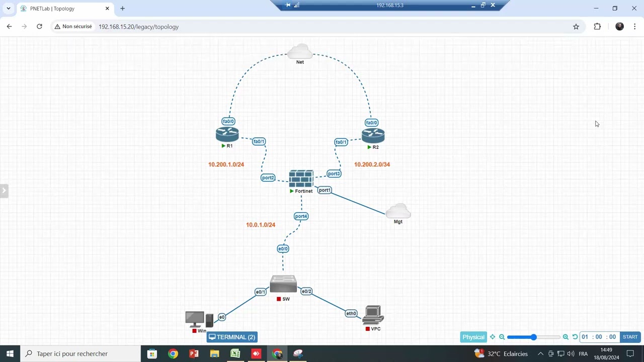
Task: Open Excel from taskbar
Action: click(235, 353)
